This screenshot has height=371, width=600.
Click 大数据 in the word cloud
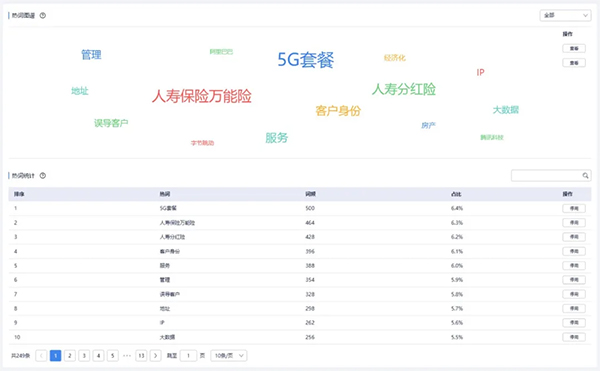tap(505, 110)
